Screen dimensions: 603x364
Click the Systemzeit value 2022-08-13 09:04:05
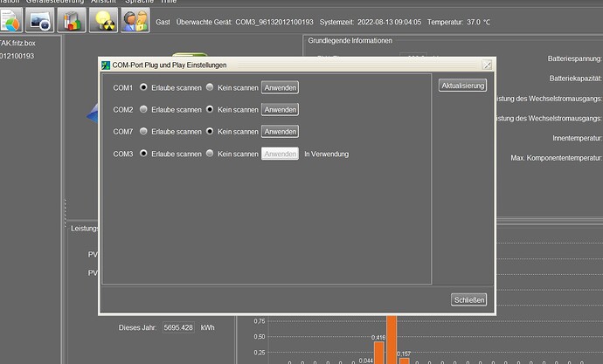389,23
